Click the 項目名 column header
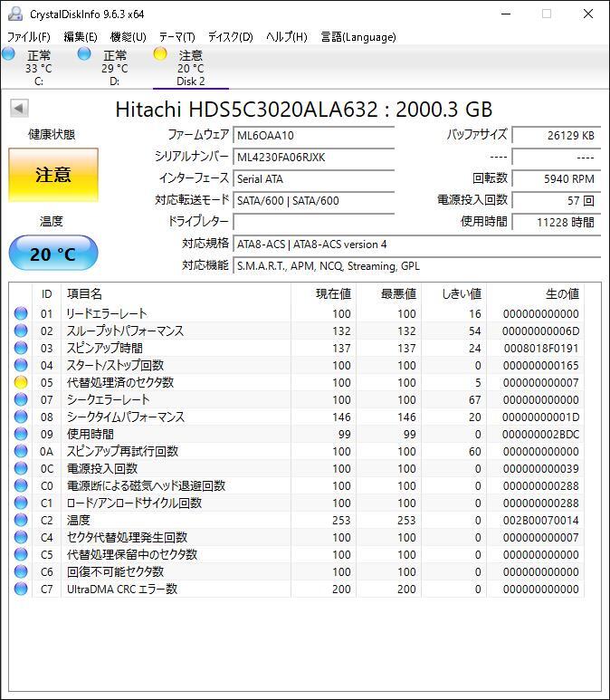This screenshot has width=610, height=700. tap(176, 293)
